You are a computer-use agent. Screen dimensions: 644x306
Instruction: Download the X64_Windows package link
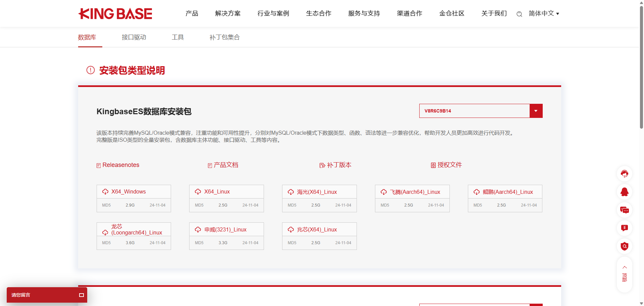tap(128, 192)
